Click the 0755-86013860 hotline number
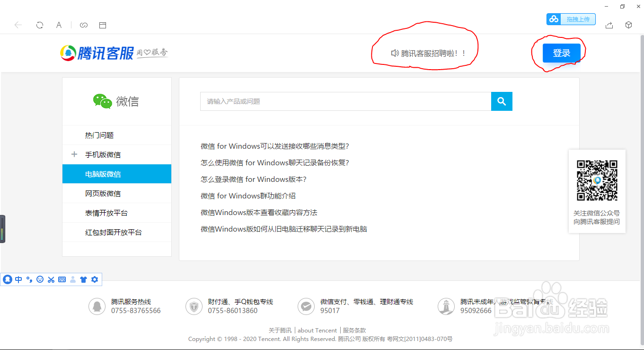 pos(233,311)
